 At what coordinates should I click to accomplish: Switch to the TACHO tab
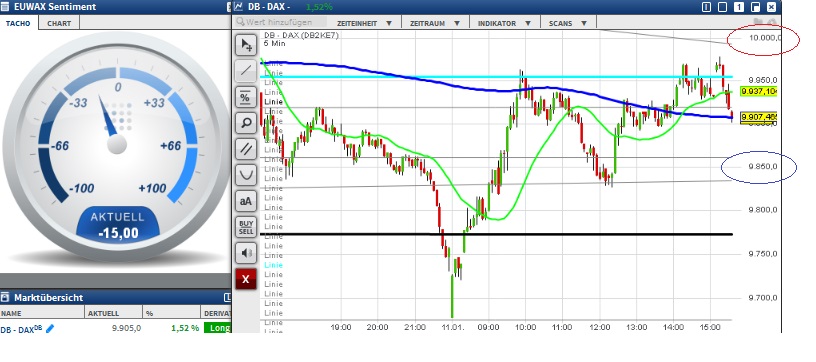coord(19,23)
